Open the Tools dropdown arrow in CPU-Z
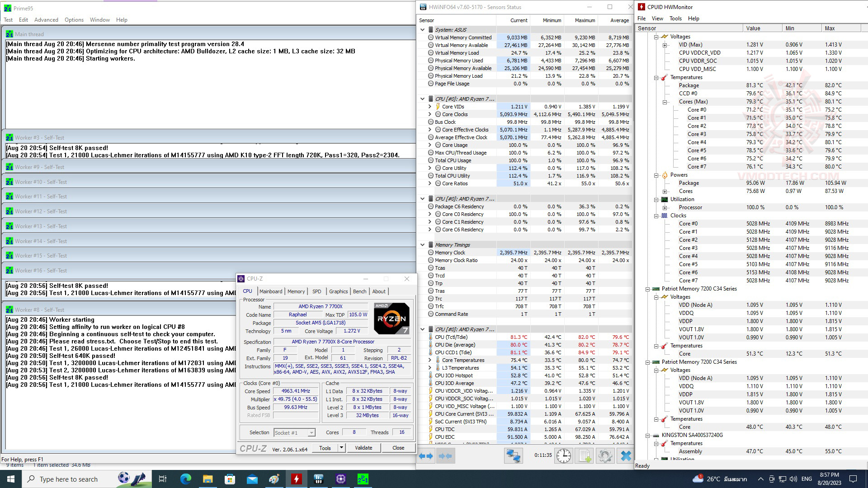 (342, 448)
